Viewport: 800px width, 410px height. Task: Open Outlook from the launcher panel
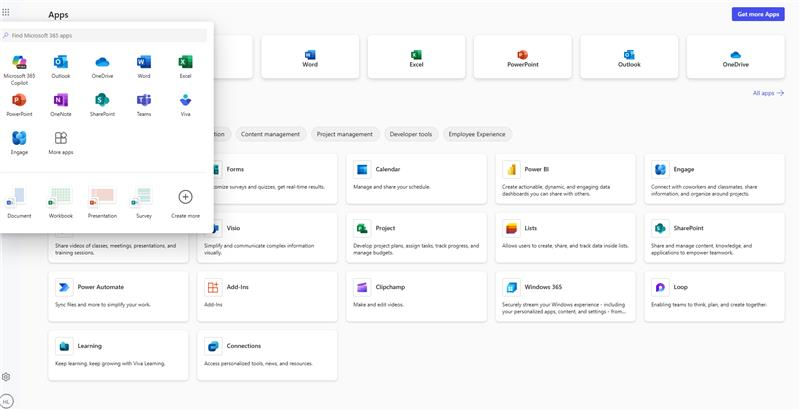click(61, 67)
